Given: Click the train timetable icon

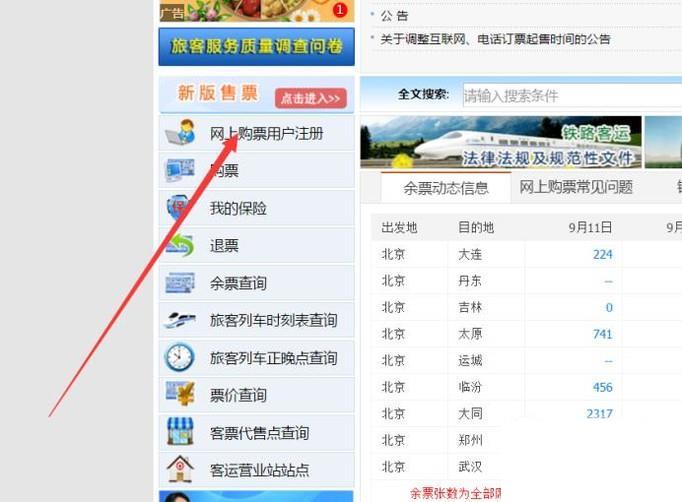Looking at the screenshot, I should 180,320.
